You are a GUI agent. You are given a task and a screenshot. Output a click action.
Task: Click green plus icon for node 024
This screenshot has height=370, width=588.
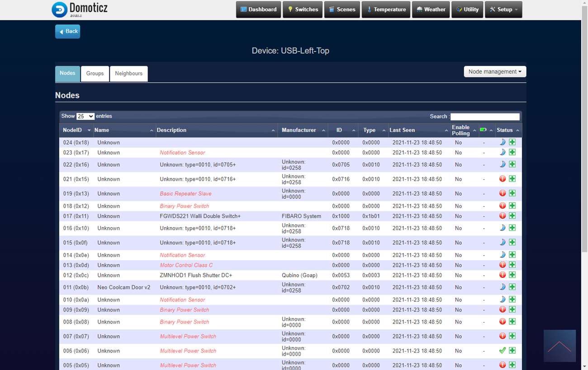512,142
